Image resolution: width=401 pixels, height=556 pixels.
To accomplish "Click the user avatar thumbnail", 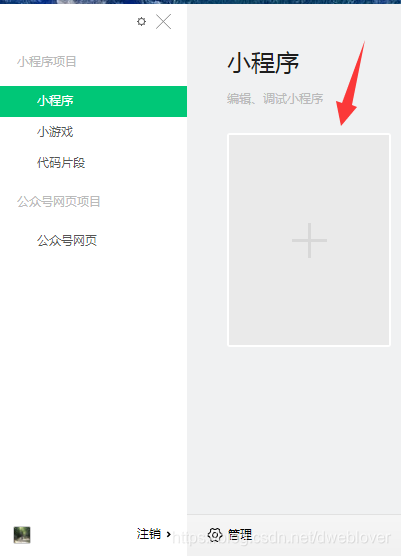I will pyautogui.click(x=22, y=535).
